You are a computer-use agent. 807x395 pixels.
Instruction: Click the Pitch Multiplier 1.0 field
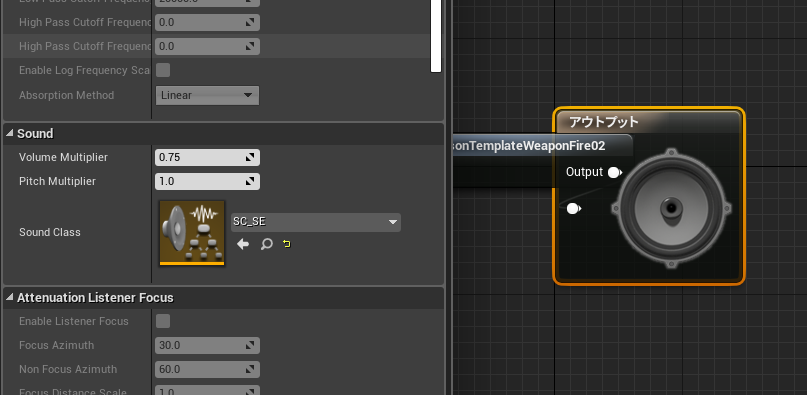click(207, 181)
